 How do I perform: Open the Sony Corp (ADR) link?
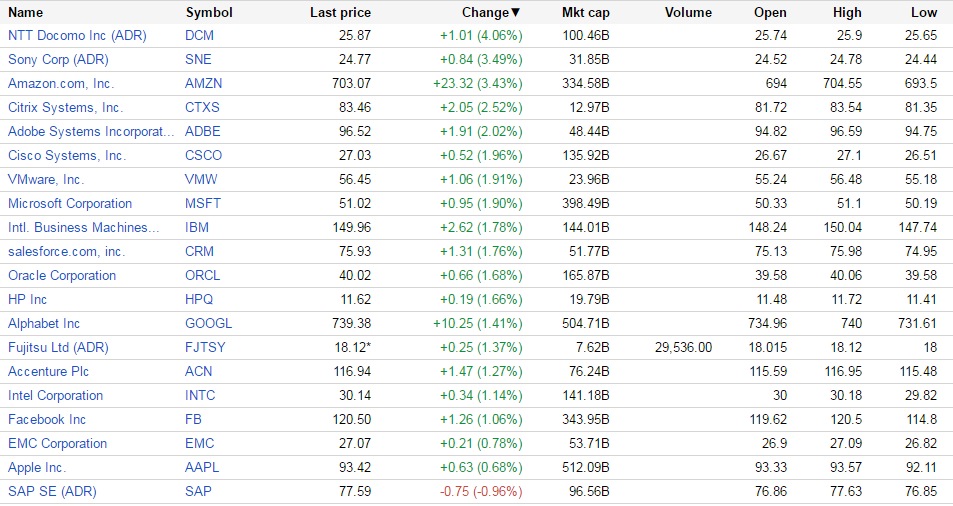[x=58, y=59]
